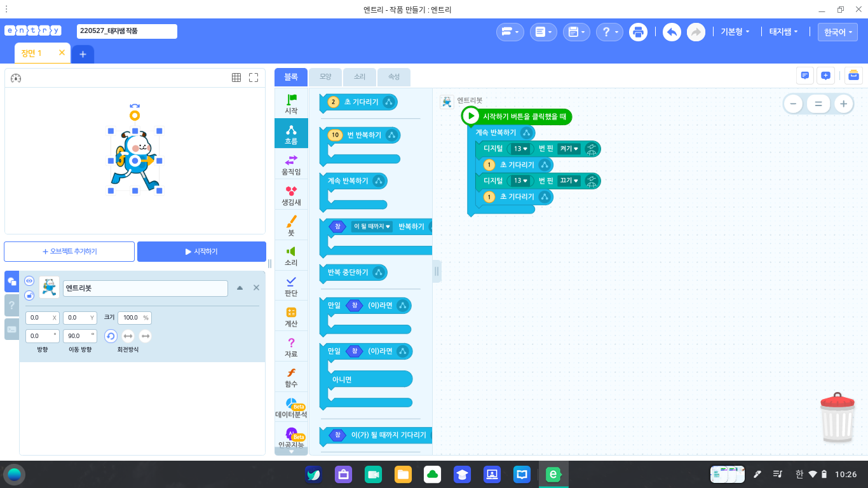
Task: Zoom in the block workspace
Action: point(843,104)
